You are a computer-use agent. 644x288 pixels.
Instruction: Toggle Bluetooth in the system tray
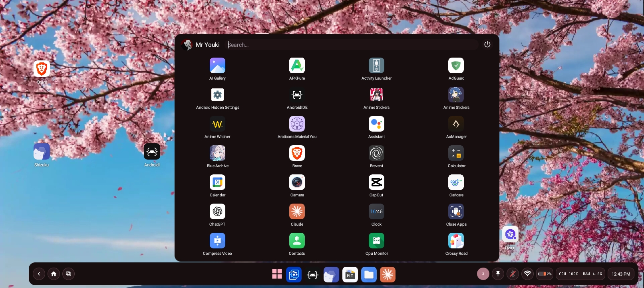(x=513, y=274)
